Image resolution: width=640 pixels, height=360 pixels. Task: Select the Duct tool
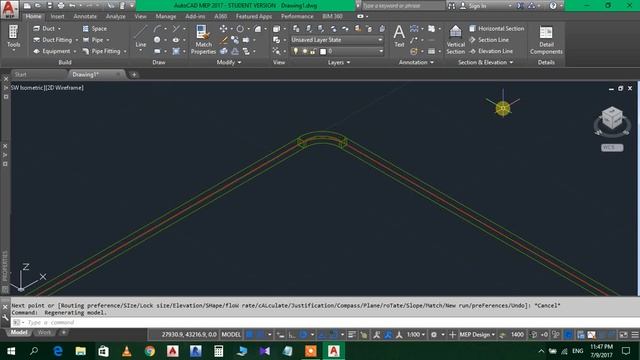(x=44, y=29)
